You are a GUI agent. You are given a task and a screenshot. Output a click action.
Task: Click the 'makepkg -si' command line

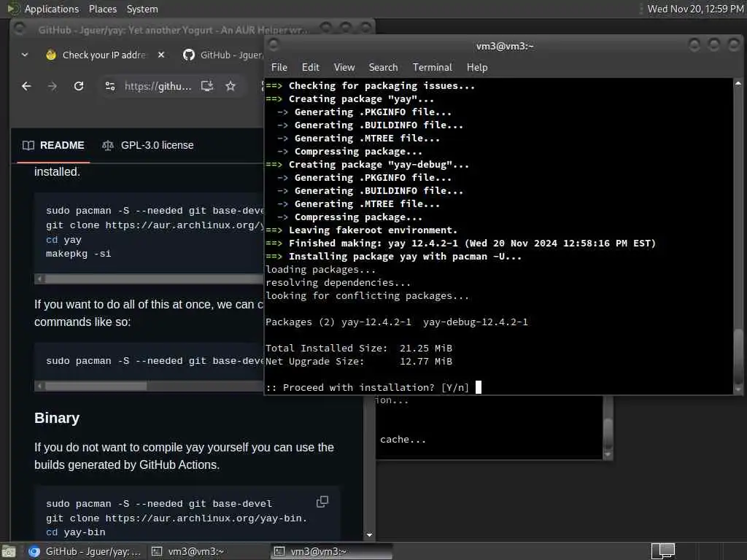click(78, 254)
